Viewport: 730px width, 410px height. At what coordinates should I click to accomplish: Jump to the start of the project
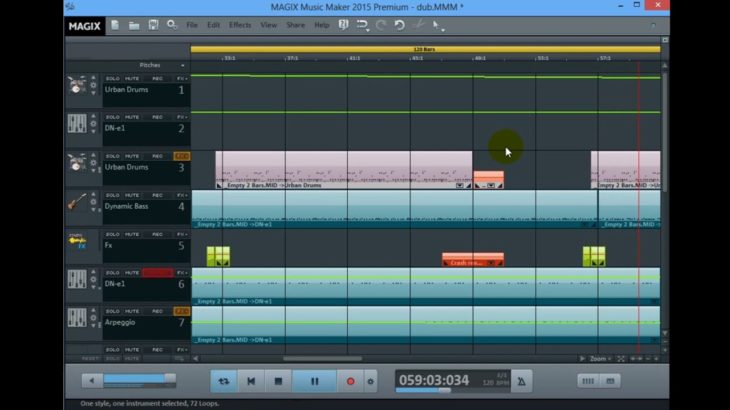[x=251, y=381]
